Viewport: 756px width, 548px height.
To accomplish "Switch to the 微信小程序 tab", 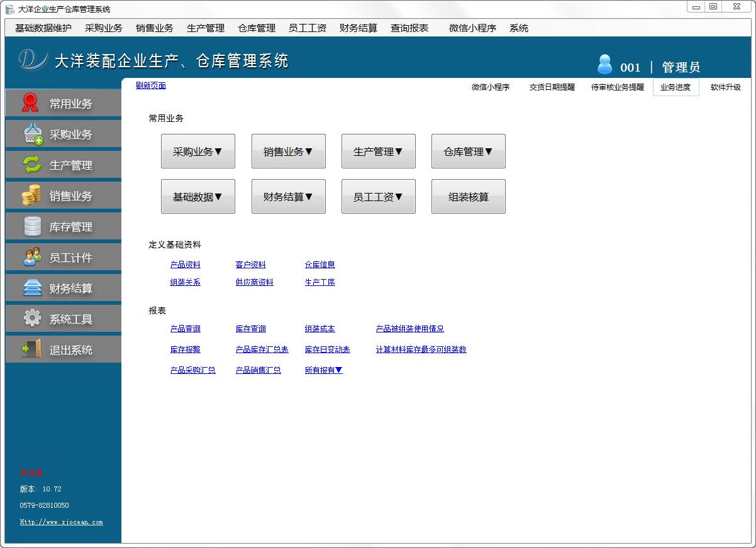I will tap(491, 87).
